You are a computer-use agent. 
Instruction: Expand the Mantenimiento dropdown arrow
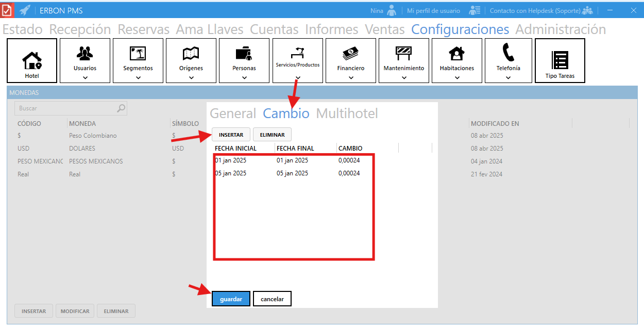point(404,78)
